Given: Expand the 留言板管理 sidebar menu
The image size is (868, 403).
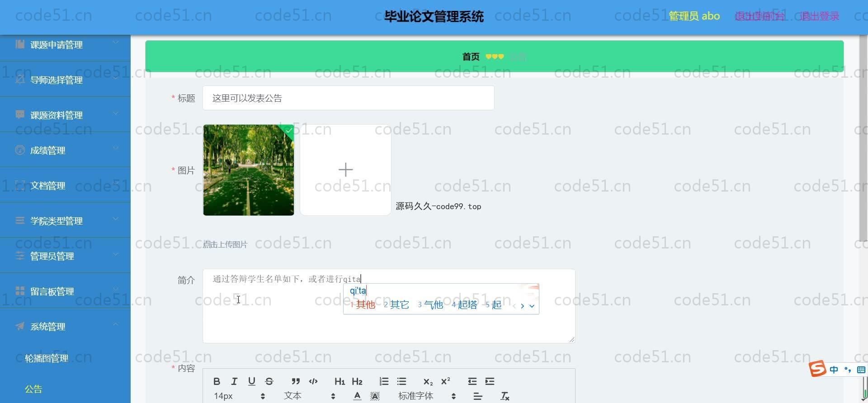Looking at the screenshot, I should pyautogui.click(x=65, y=291).
